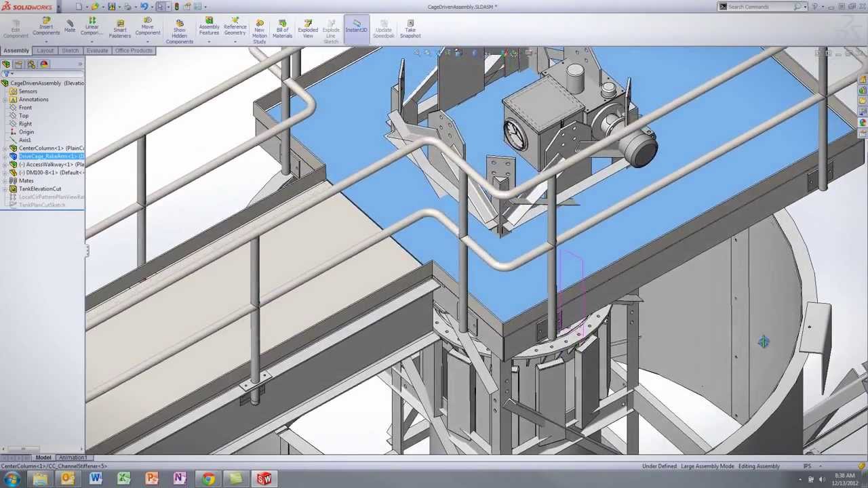Image resolution: width=868 pixels, height=488 pixels.
Task: Click the Edit Component tool
Action: (x=16, y=29)
